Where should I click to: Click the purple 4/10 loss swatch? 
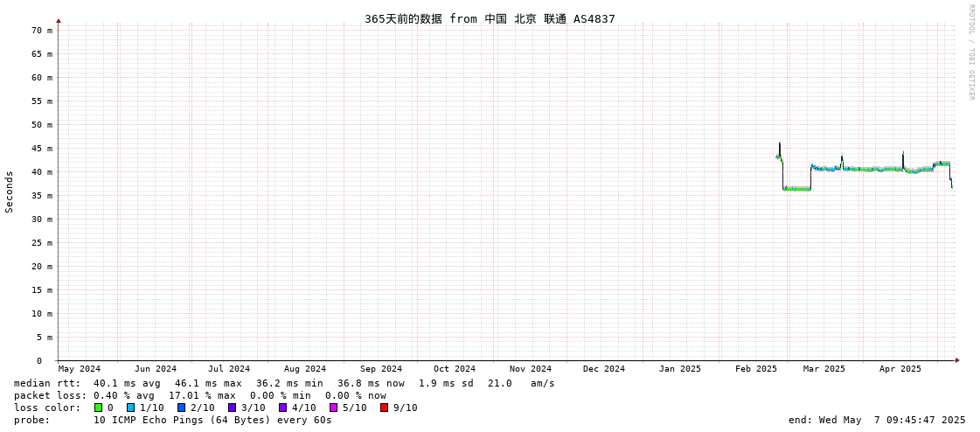tap(282, 408)
